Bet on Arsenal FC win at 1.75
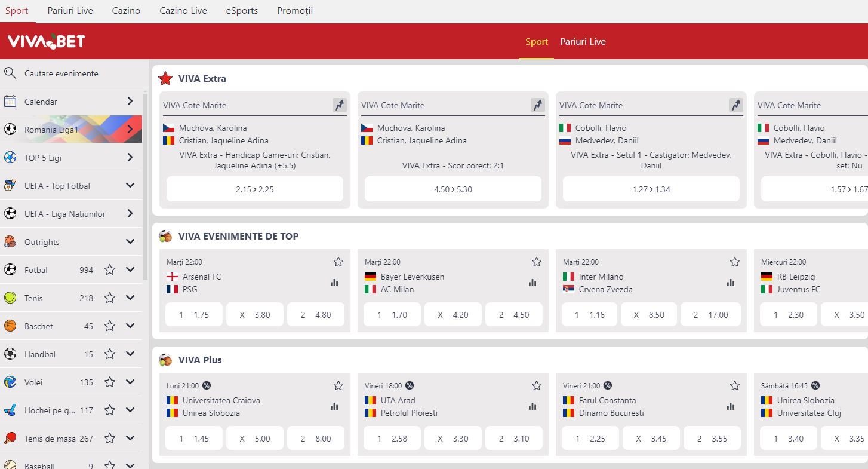This screenshot has width=868, height=469. [194, 315]
